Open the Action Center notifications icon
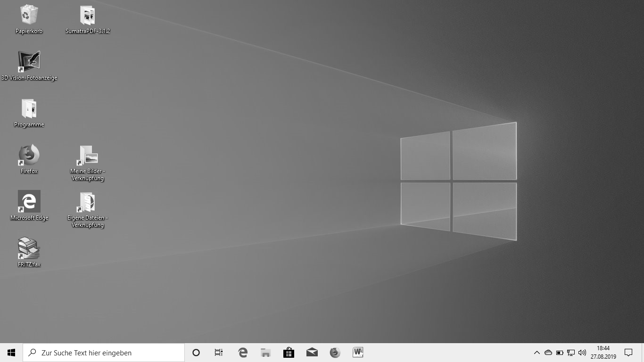 [x=628, y=353]
